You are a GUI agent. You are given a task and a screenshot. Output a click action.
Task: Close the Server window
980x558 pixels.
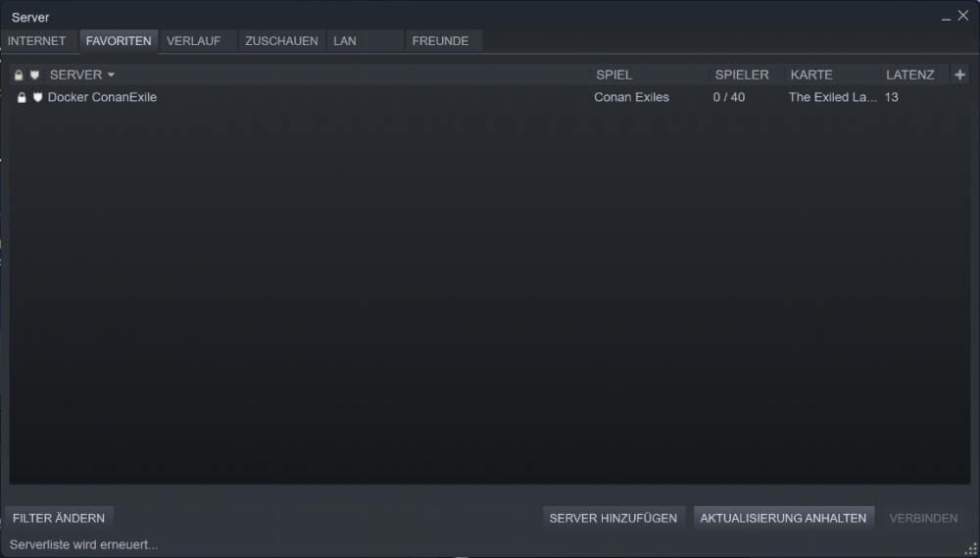tap(963, 16)
